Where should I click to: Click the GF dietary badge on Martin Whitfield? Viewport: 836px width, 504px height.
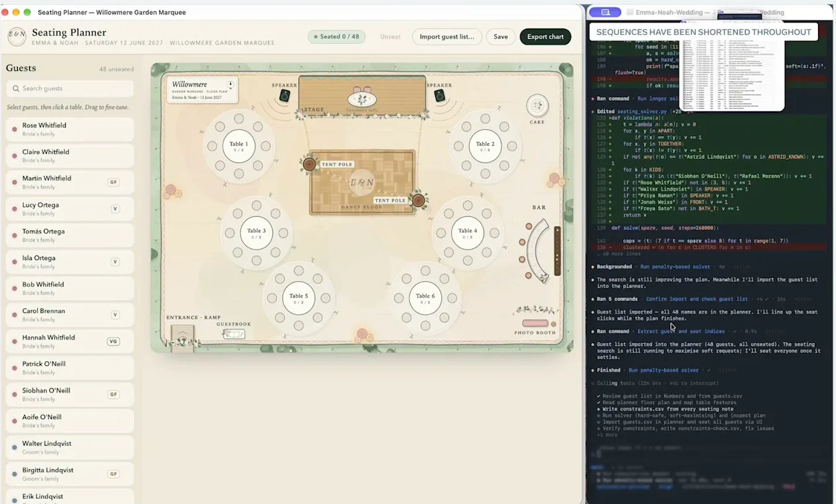point(113,182)
